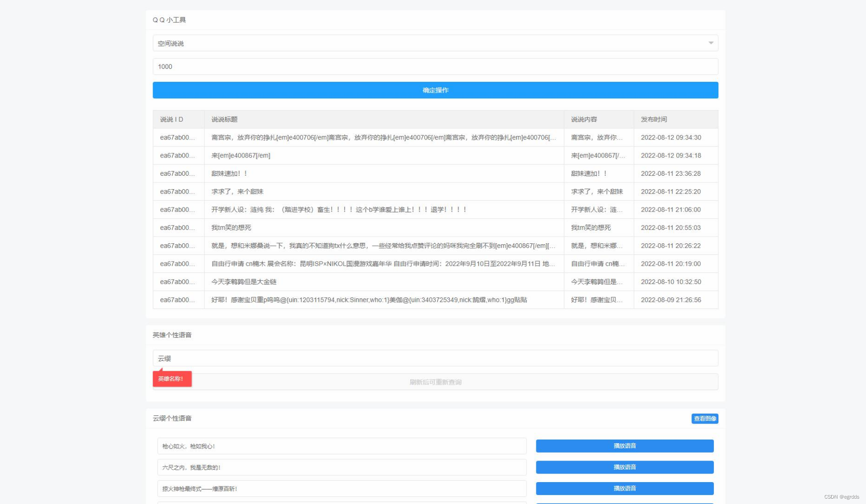
Task: Select the row titled 我tm笑的想死
Action: (x=231, y=228)
